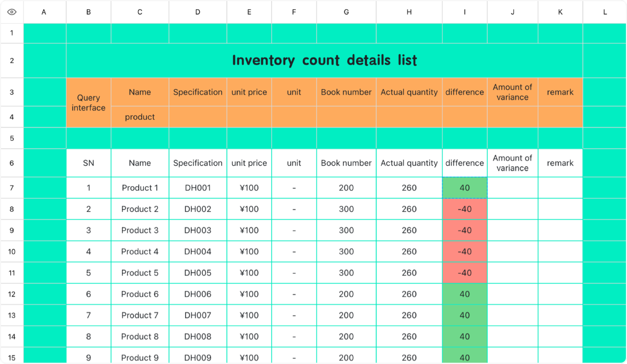
Task: Select Product 5 unit dash cell
Action: [294, 273]
